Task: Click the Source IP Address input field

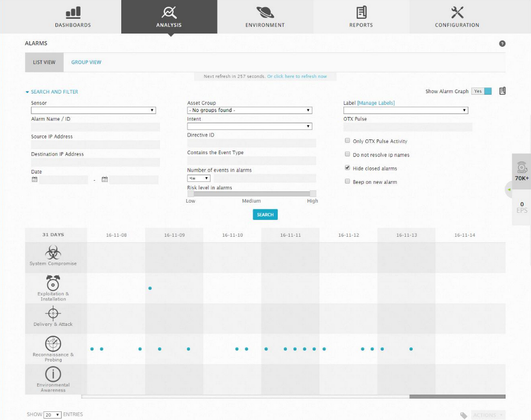Action: pos(95,145)
